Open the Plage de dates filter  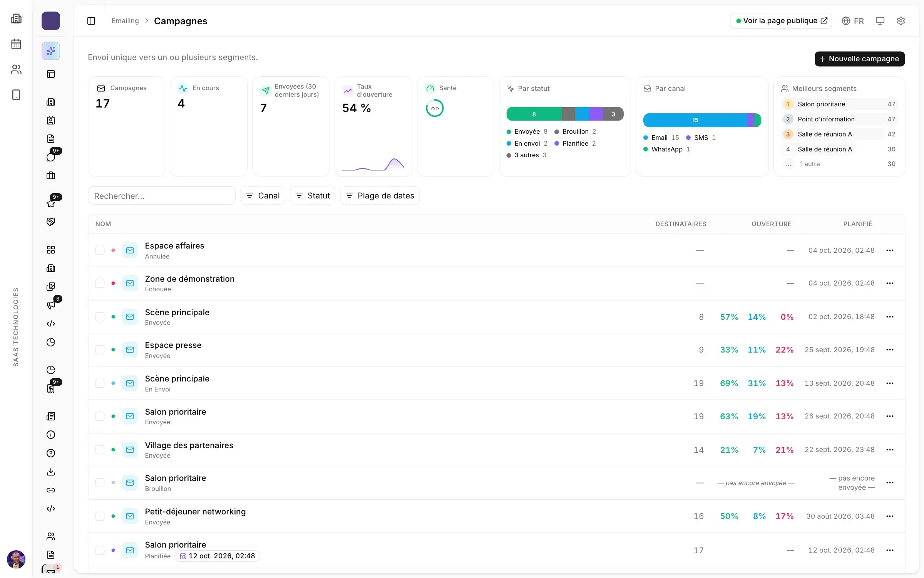coord(380,196)
